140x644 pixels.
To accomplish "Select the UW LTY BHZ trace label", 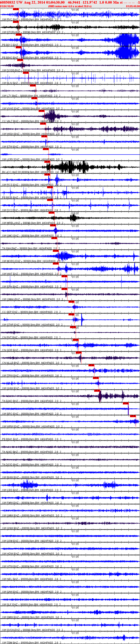I will 31,96.
